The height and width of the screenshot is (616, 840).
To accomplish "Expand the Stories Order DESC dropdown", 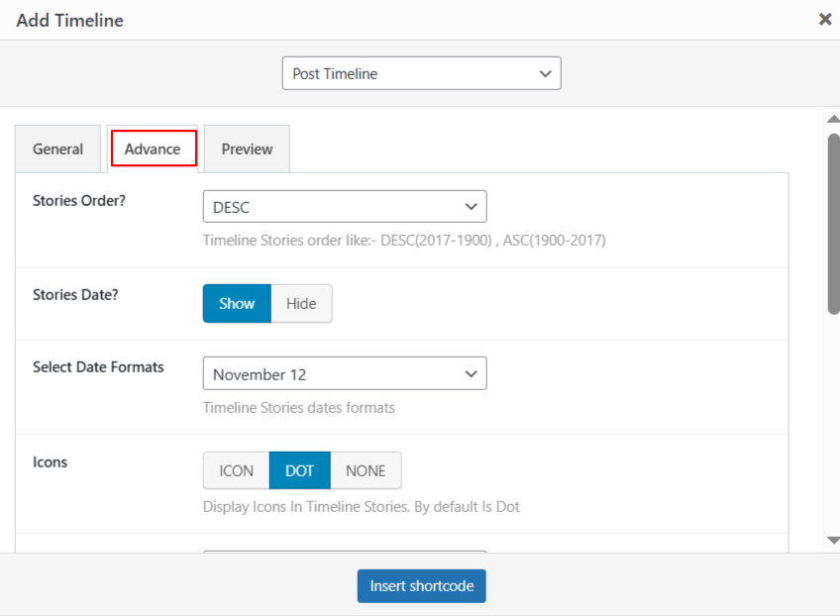I will pyautogui.click(x=344, y=207).
